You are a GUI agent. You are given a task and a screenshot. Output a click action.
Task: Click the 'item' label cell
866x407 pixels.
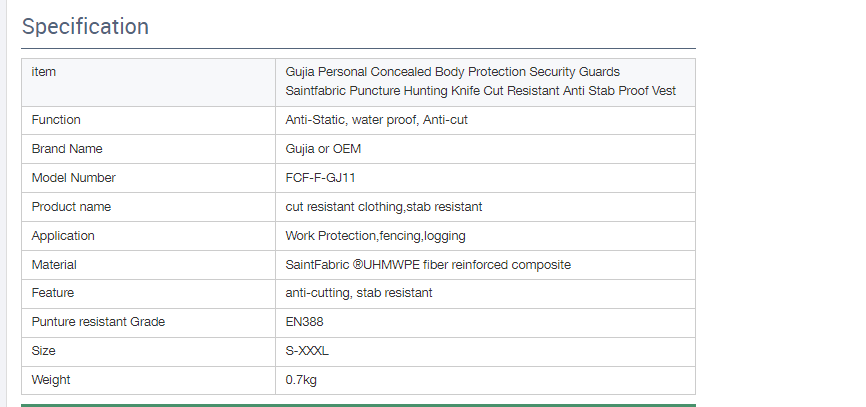point(43,72)
